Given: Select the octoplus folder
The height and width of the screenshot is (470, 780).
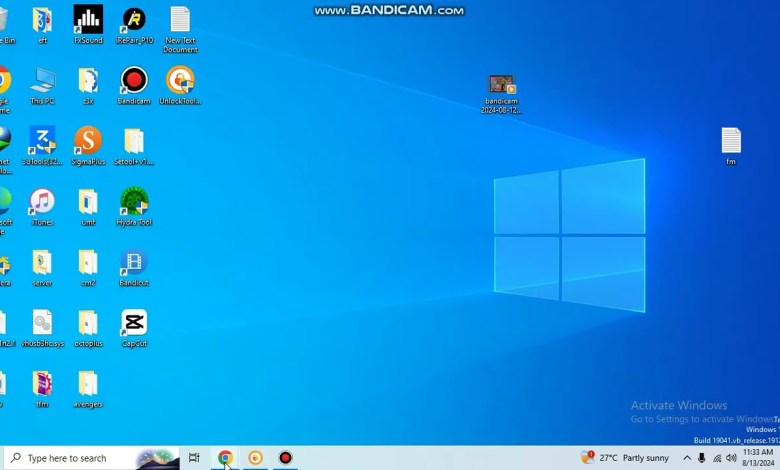Looking at the screenshot, I should pyautogui.click(x=88, y=323).
